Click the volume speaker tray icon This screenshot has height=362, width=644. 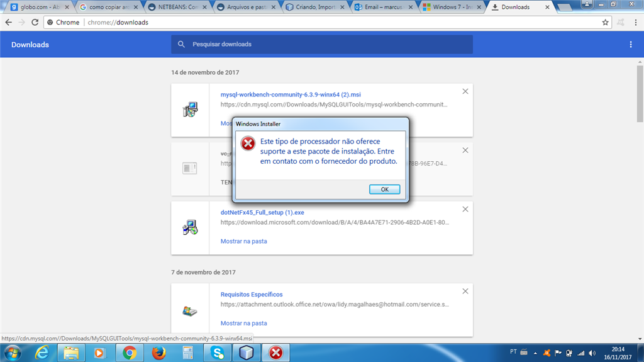pos(592,353)
